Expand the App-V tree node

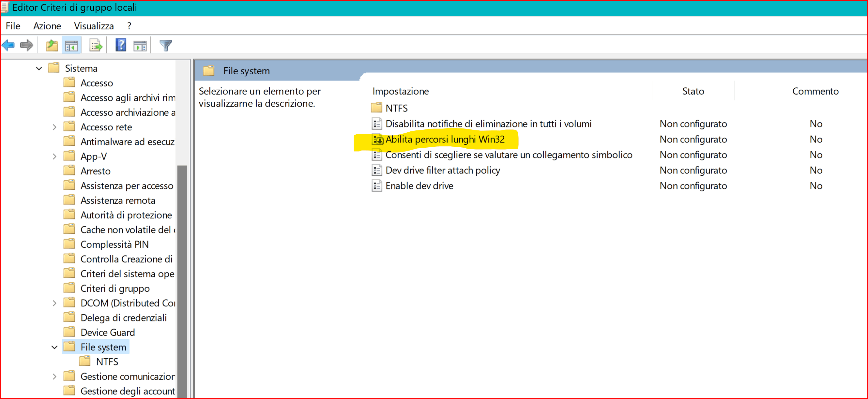[54, 156]
